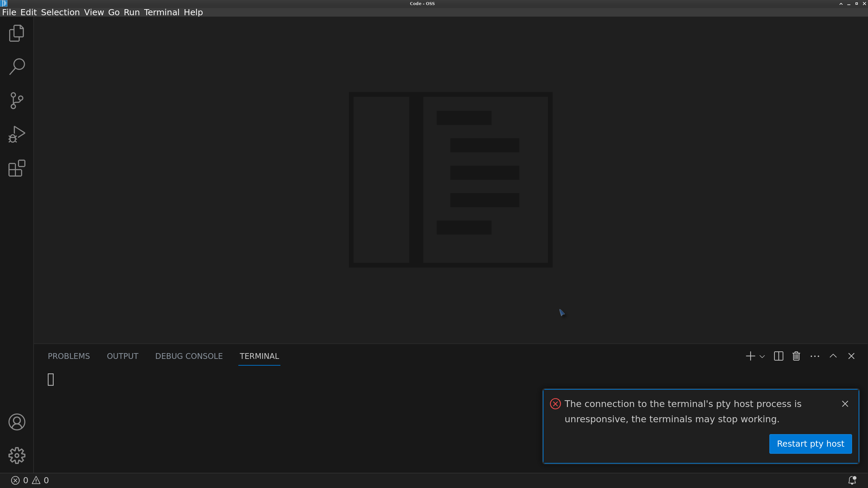The image size is (868, 488).
Task: Dismiss the pty host error notification
Action: click(x=845, y=404)
